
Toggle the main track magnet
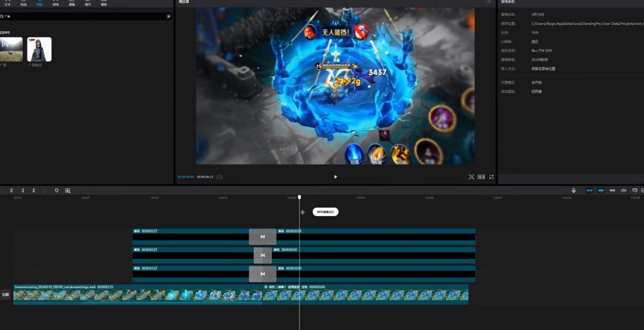pyautogui.click(x=590, y=190)
